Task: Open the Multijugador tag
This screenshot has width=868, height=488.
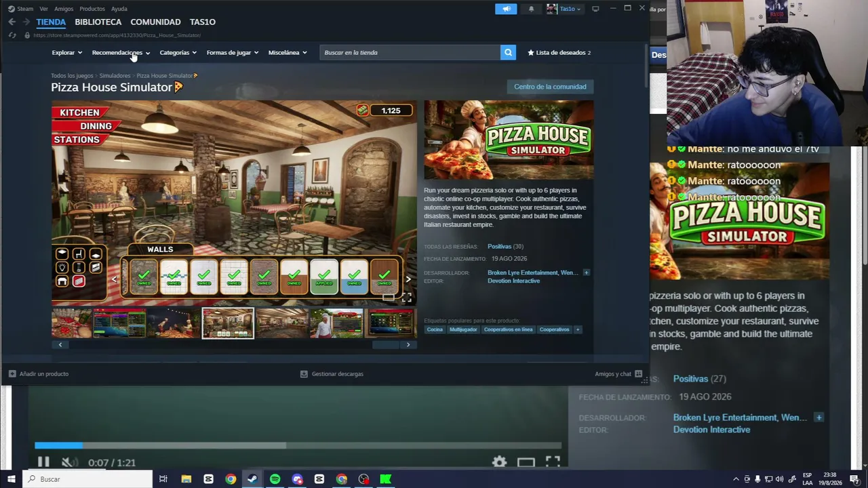Action: pos(463,329)
